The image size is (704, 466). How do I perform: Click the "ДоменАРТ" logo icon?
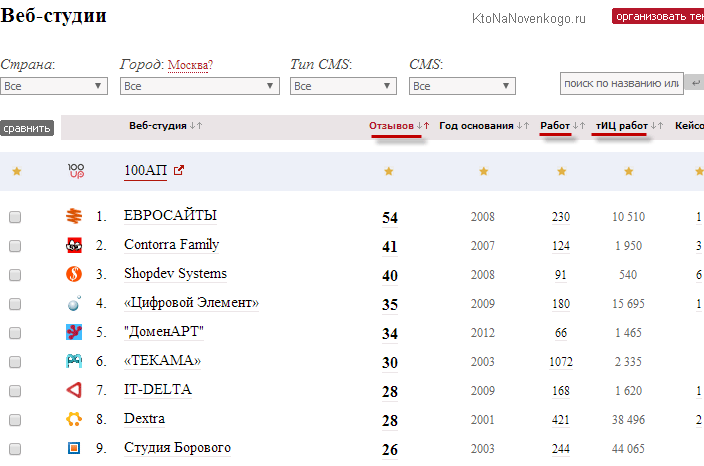74,332
